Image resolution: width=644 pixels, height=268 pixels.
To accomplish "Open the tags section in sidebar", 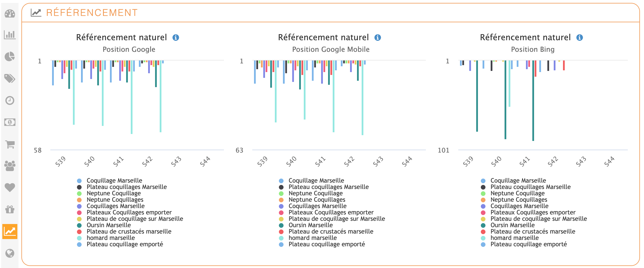I will (10, 78).
